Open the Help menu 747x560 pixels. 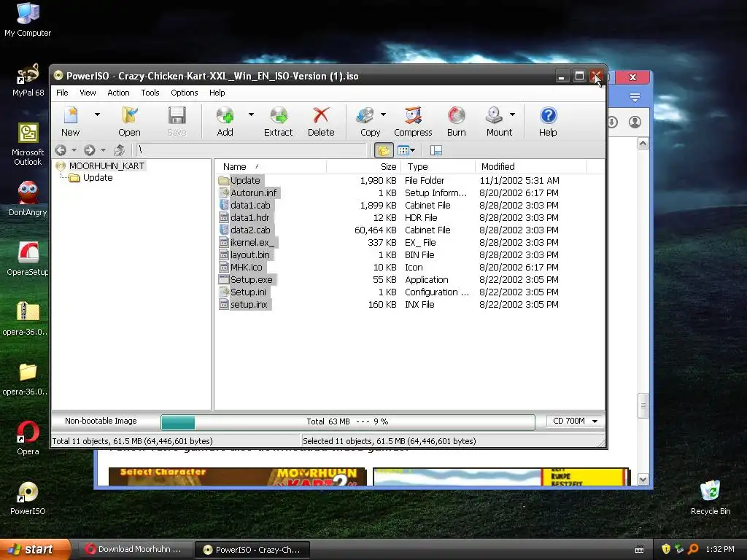217,93
